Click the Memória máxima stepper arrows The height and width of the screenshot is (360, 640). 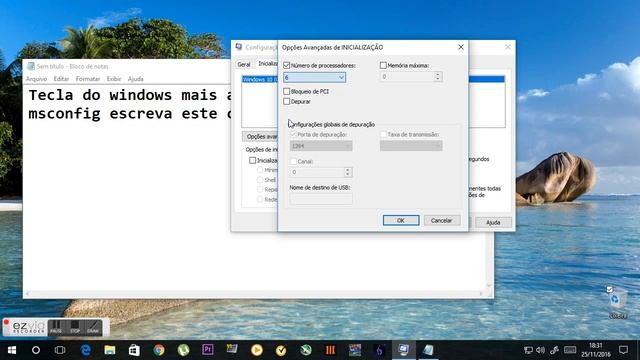(438, 77)
